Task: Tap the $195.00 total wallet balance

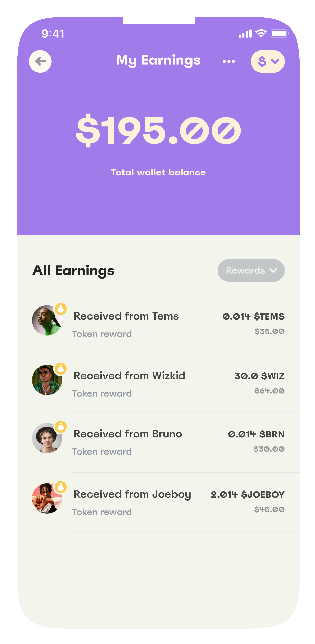Action: [158, 130]
